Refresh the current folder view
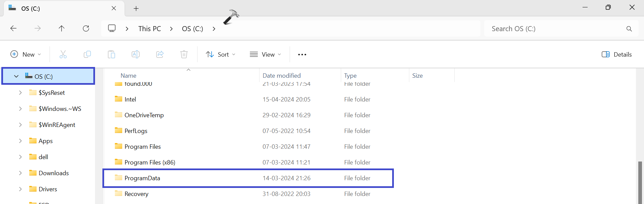The image size is (644, 204). [86, 28]
